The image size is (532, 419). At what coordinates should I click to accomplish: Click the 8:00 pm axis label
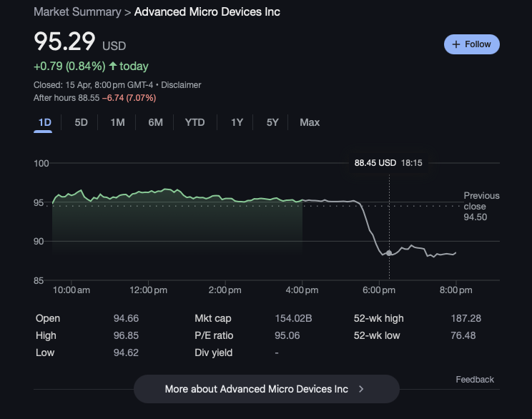point(455,290)
